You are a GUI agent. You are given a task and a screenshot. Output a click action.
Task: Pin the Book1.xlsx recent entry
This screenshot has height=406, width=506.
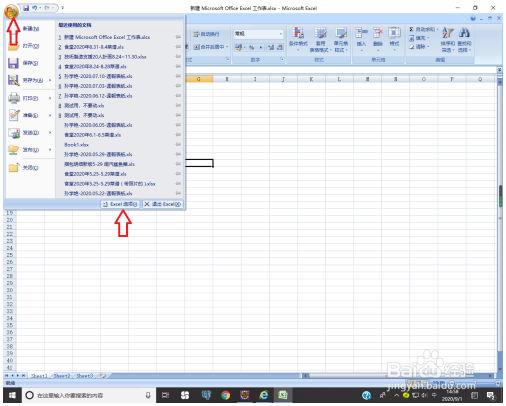coord(178,145)
